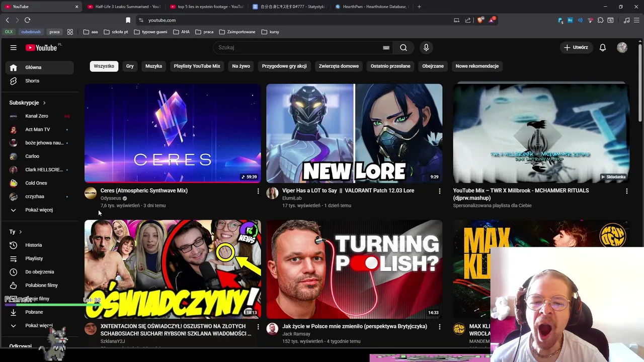
Task: Open Act Man TV subscription channel
Action: (39, 130)
